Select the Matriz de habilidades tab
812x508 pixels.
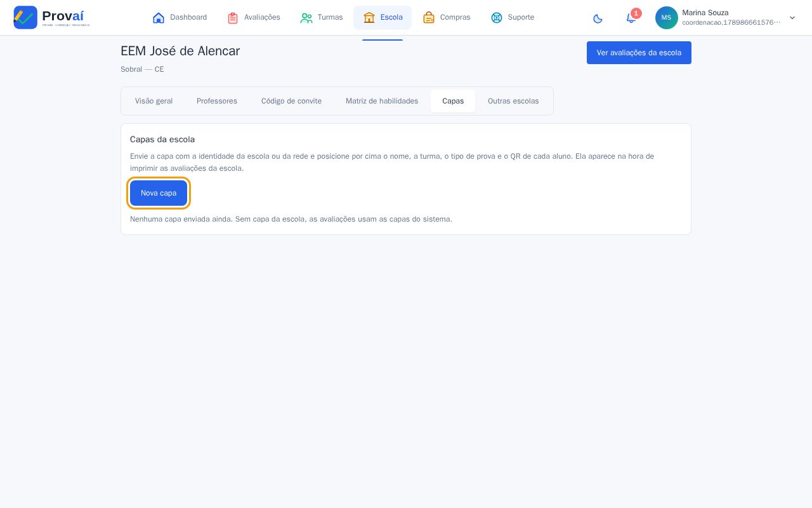[x=382, y=101]
